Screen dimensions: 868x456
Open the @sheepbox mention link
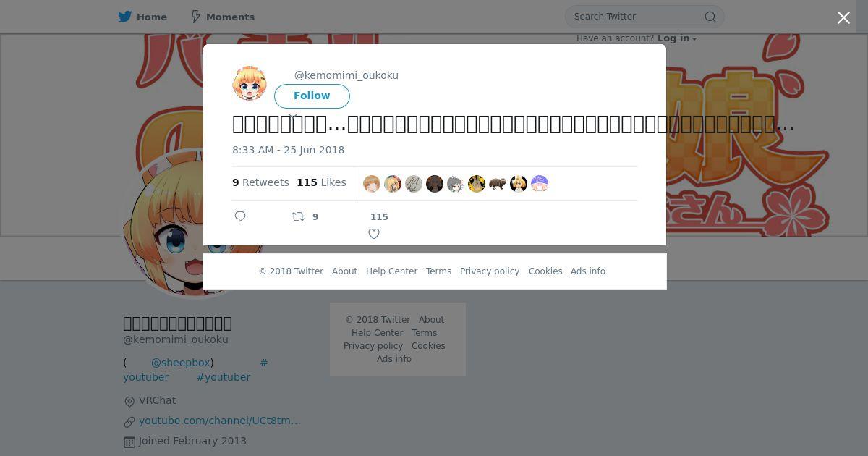click(181, 363)
